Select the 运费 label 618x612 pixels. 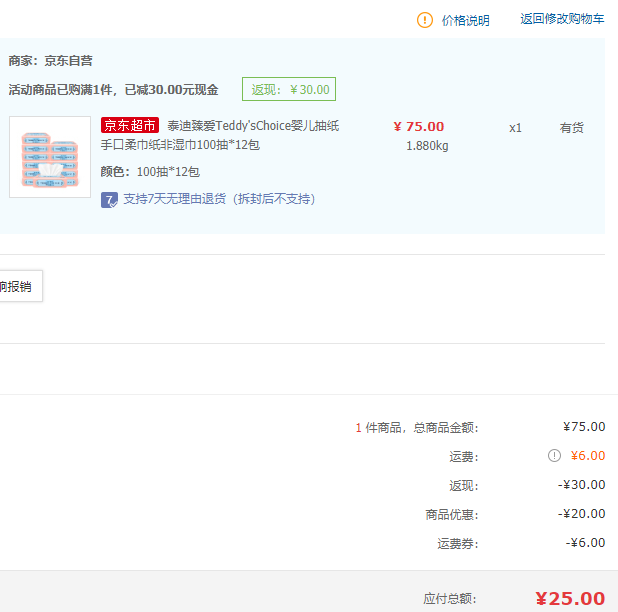[464, 457]
